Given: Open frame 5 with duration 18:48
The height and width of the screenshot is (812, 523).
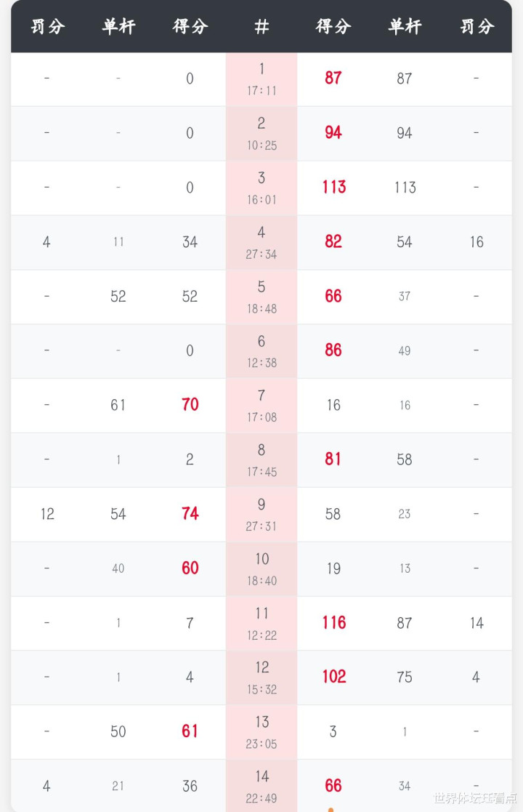Looking at the screenshot, I should coord(261,297).
